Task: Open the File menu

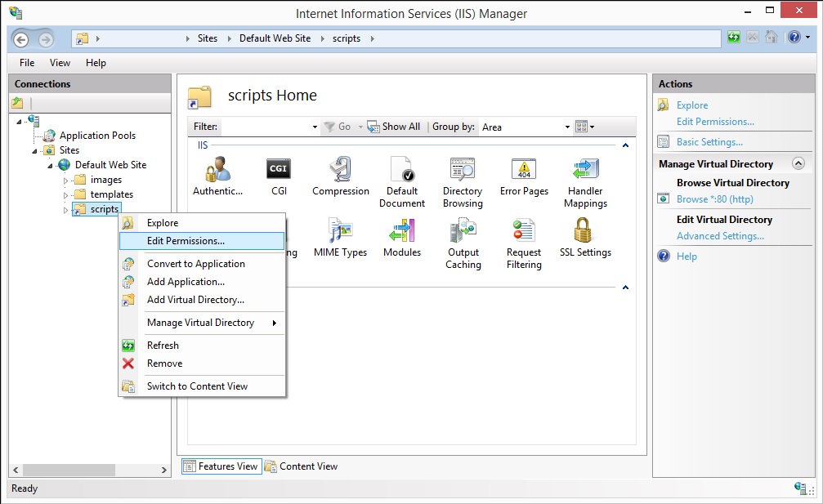Action: pos(27,62)
